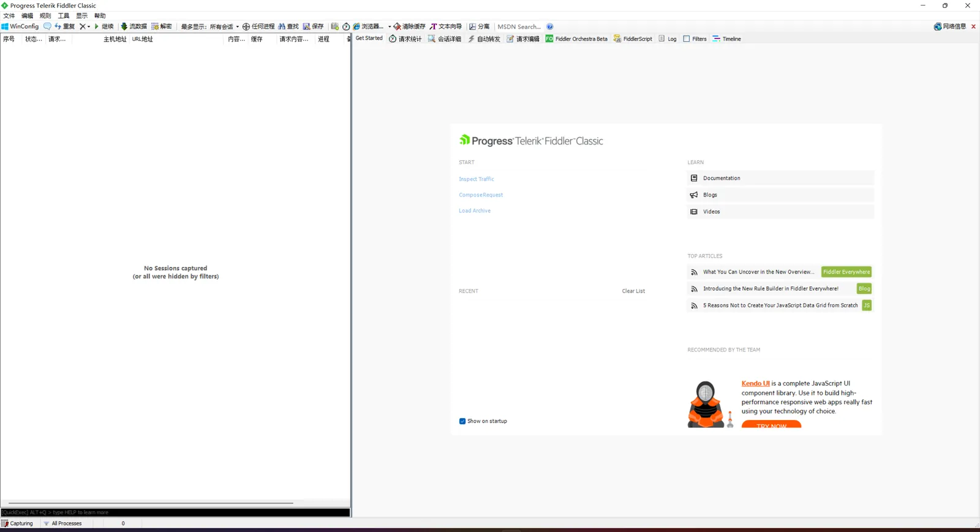Click the Remove X icon in toolbar

pos(82,26)
